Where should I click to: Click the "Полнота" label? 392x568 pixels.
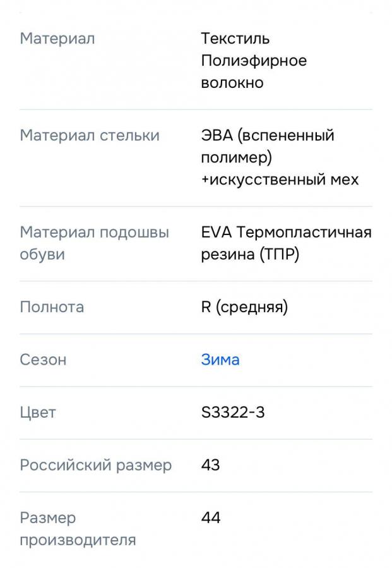coord(52,307)
